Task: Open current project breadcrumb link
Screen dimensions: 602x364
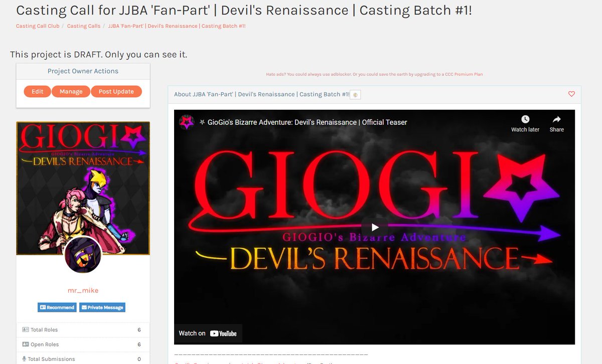Action: [177, 26]
